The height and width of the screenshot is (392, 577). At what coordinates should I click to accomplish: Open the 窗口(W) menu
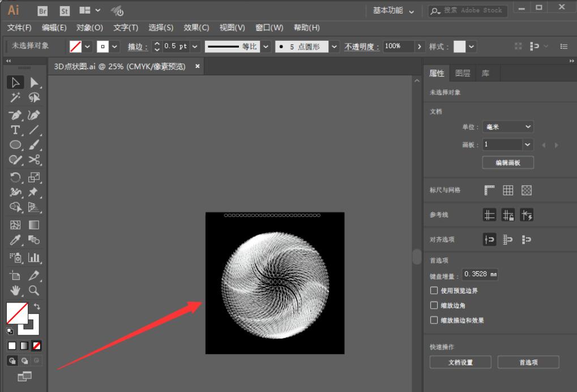pos(270,28)
